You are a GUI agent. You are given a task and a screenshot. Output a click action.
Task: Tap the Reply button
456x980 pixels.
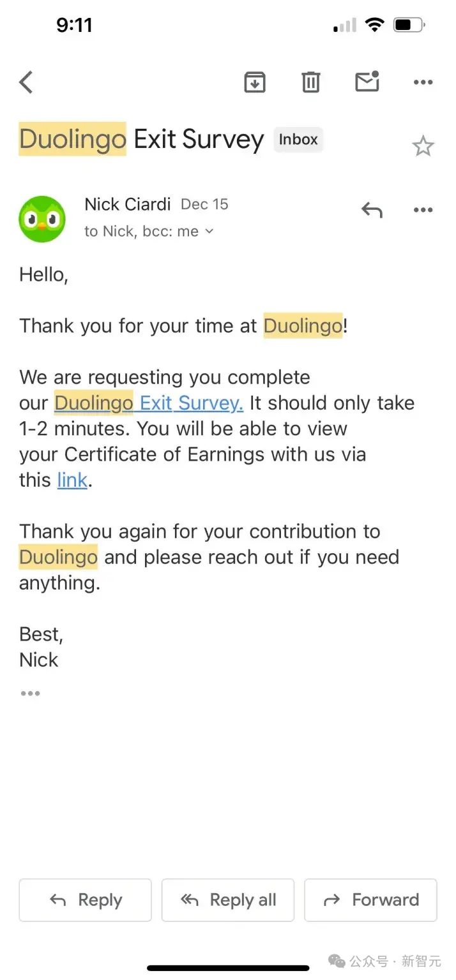86,900
